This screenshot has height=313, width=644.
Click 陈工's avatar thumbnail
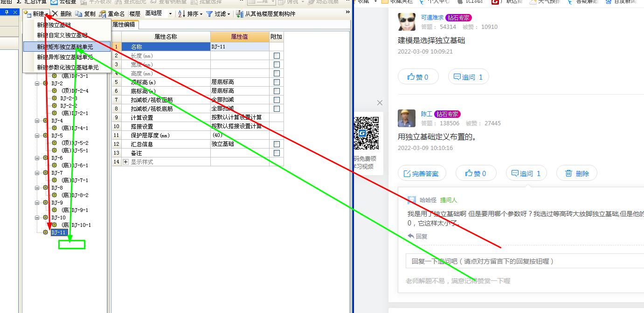407,118
